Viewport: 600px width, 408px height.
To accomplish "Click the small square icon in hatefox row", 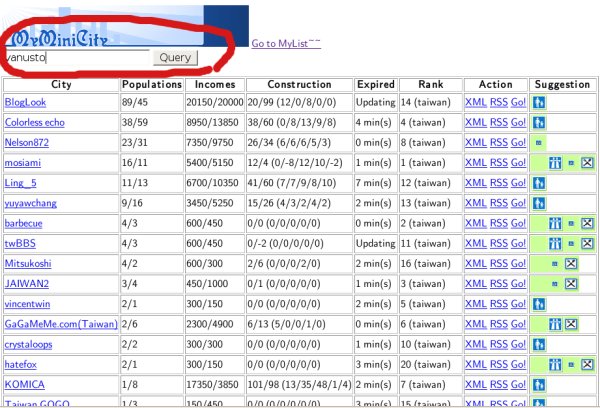I will (571, 365).
